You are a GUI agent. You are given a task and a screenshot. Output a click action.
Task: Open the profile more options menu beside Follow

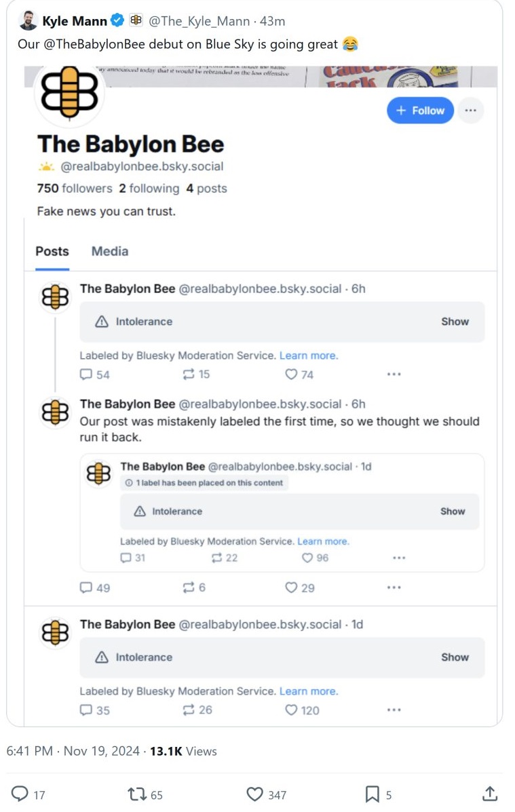[470, 111]
